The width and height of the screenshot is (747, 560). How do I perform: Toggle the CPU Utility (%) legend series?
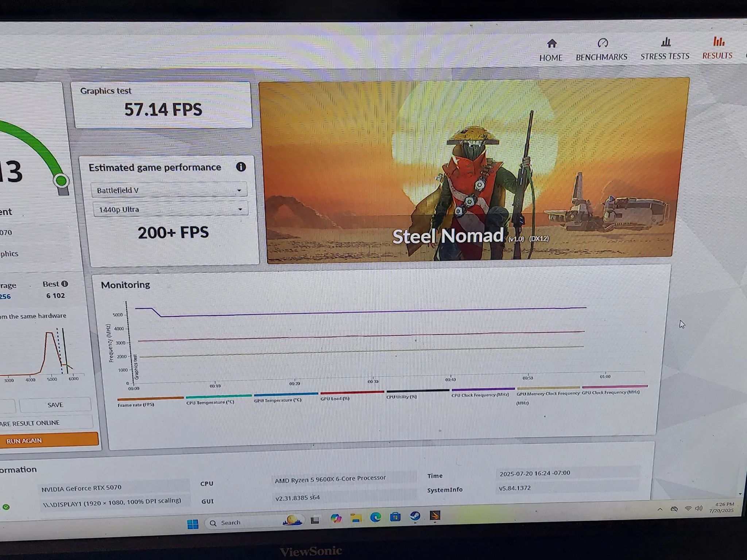(418, 394)
